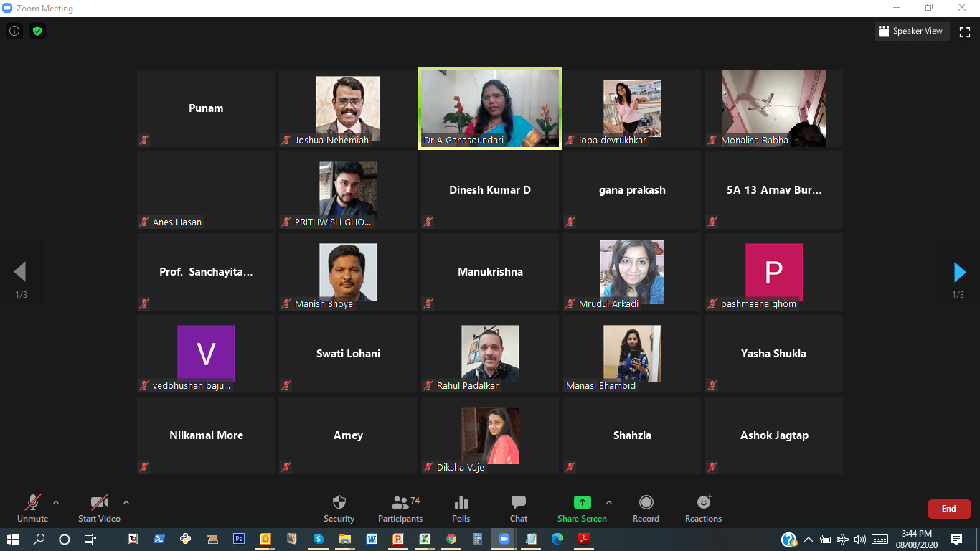The image size is (980, 551).
Task: Expand audio options caret beside Unmute
Action: pyautogui.click(x=56, y=502)
